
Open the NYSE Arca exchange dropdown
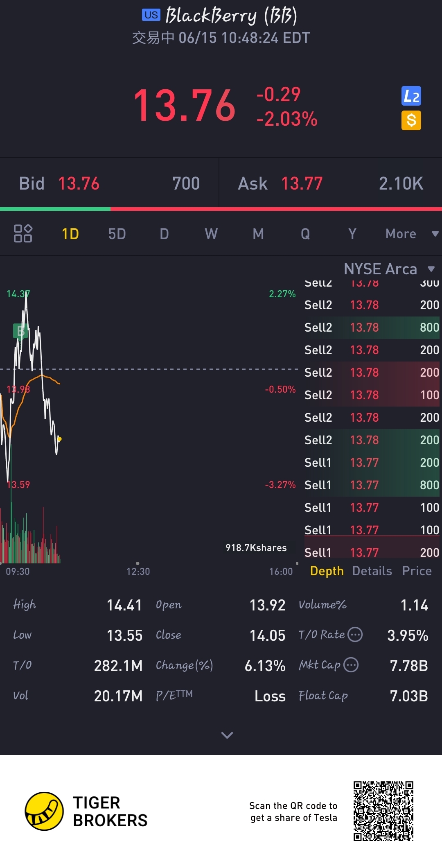pos(389,269)
